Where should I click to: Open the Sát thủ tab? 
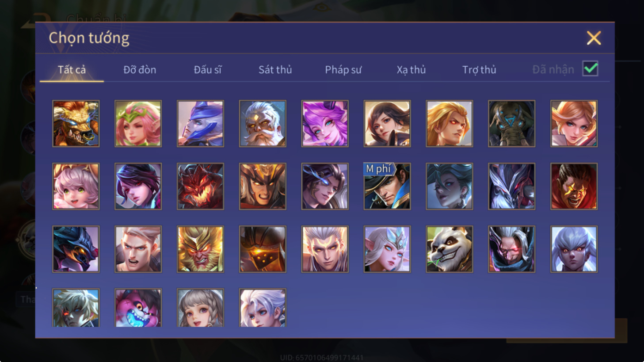[x=275, y=69]
